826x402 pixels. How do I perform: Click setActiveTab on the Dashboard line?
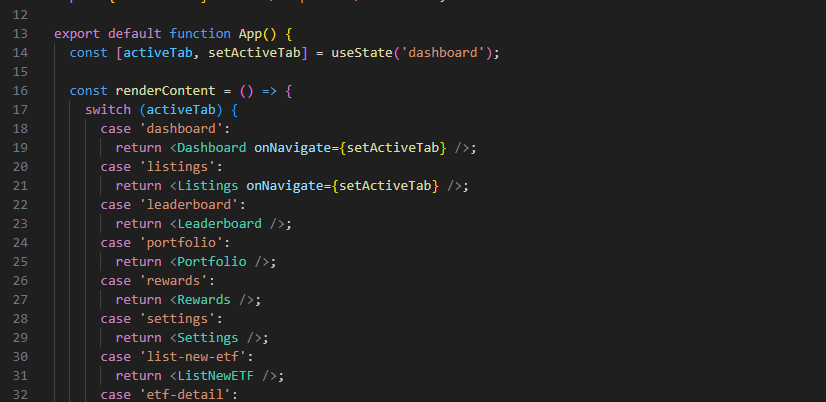(x=392, y=148)
